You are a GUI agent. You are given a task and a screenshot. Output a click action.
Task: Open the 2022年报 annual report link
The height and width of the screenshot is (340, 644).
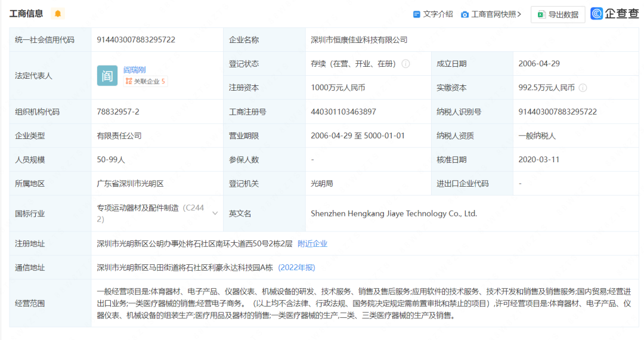coord(296,267)
